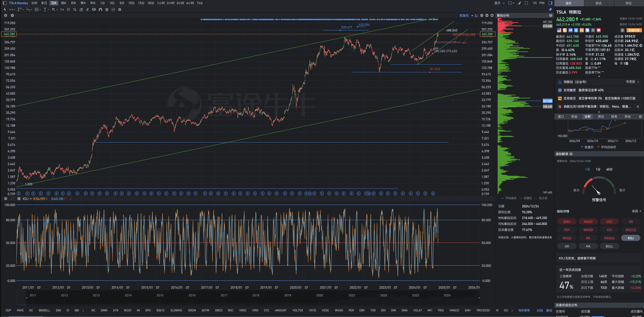Open F10 company information
This screenshot has height=317, width=644.
(542, 3)
